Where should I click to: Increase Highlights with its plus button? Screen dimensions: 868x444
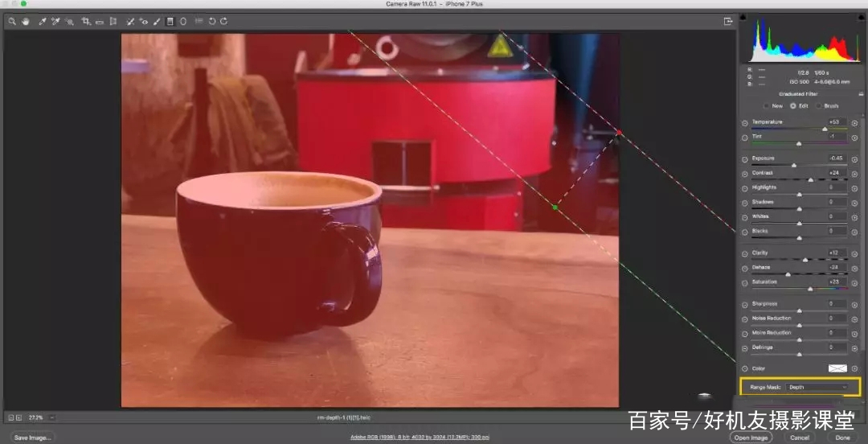coord(854,188)
